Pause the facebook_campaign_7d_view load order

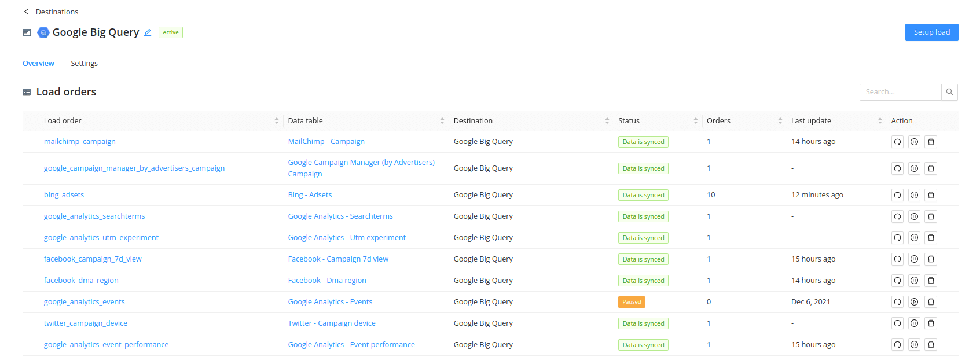pyautogui.click(x=914, y=259)
